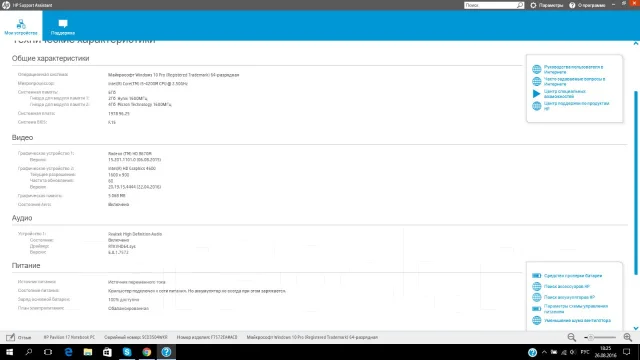Viewport: 640px width, 360px height.
Task: Open Windows Store from the taskbar
Action: pos(107,352)
